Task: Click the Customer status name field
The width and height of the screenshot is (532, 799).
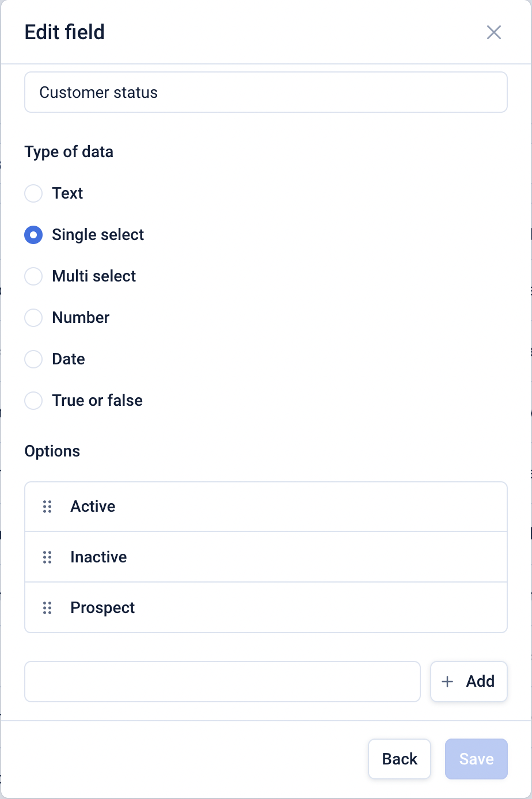Action: tap(265, 92)
